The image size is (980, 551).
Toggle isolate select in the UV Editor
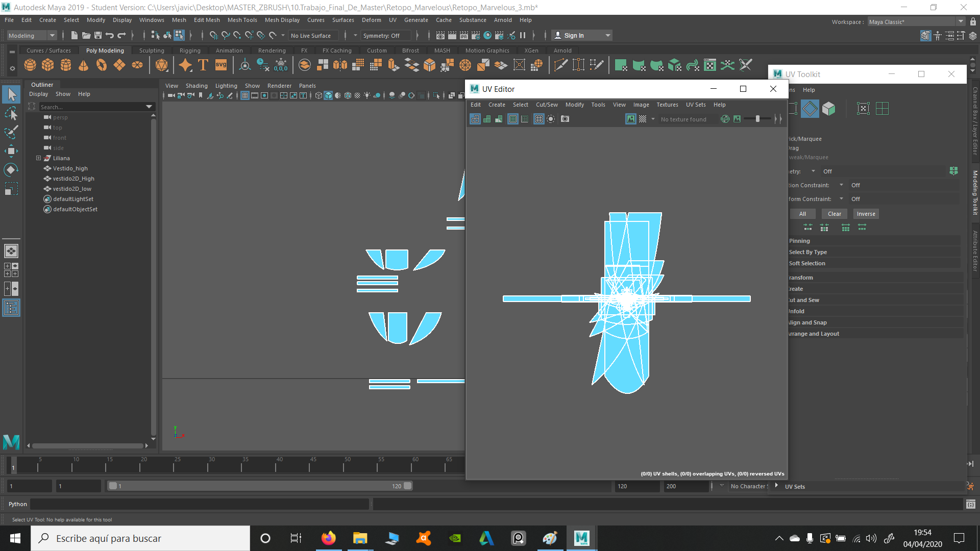click(x=551, y=119)
